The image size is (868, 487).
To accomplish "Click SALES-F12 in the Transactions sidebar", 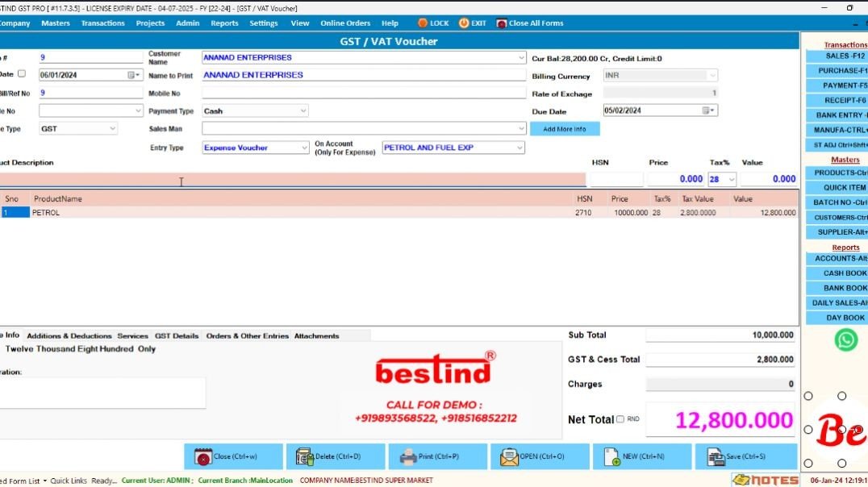I will [x=841, y=56].
